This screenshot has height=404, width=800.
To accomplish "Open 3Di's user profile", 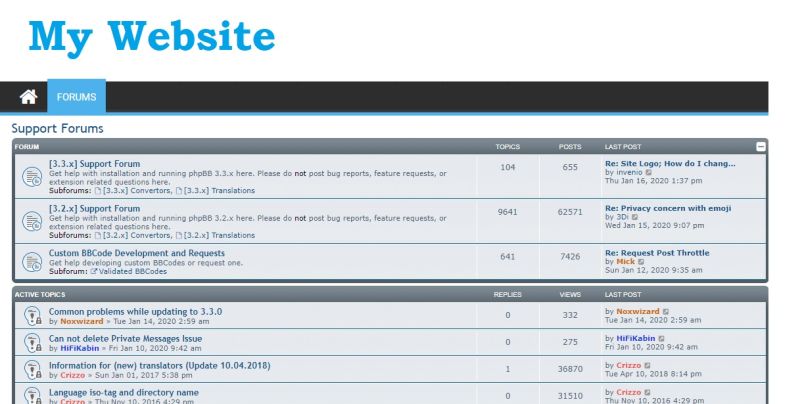I will [x=622, y=217].
